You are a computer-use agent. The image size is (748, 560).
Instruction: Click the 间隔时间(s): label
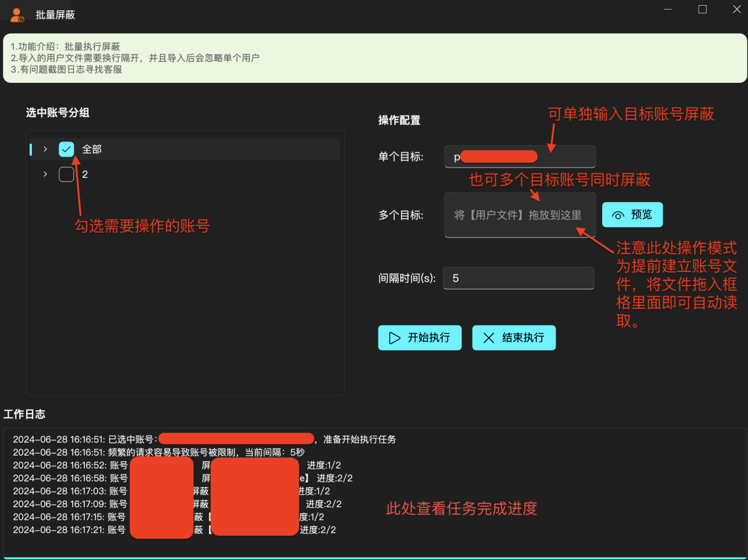point(407,278)
